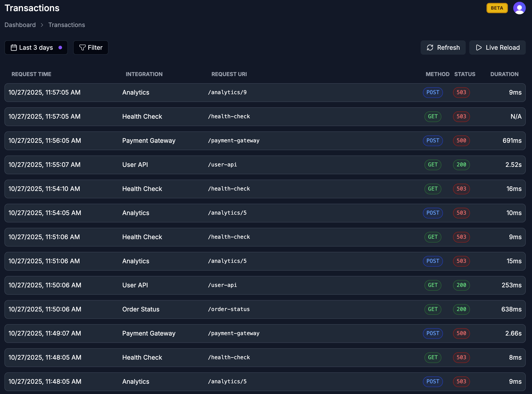
Task: Click the Live Reload play icon
Action: (x=479, y=48)
